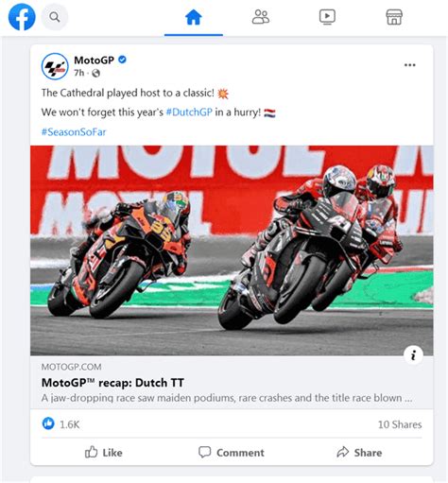View the 10 Shares count
448x483 pixels.
pyautogui.click(x=400, y=424)
